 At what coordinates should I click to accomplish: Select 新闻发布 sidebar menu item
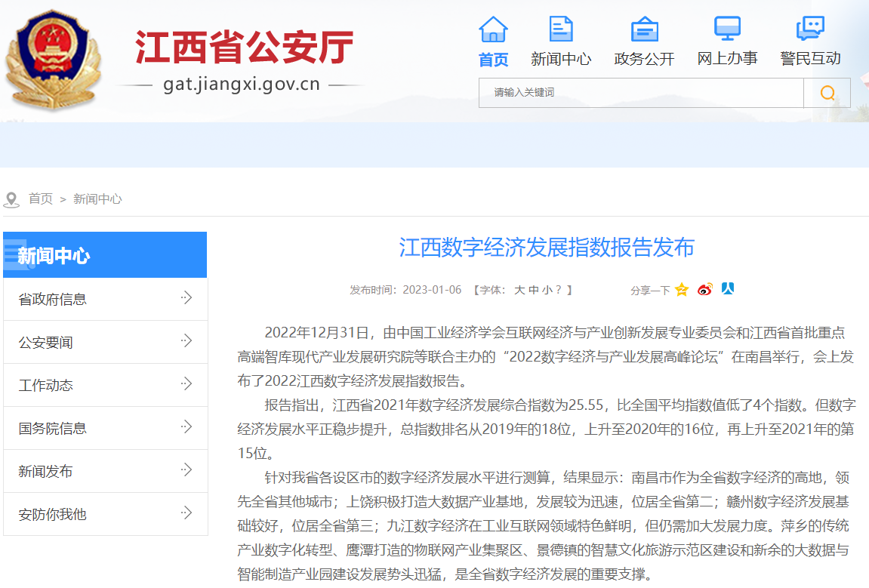click(x=46, y=471)
